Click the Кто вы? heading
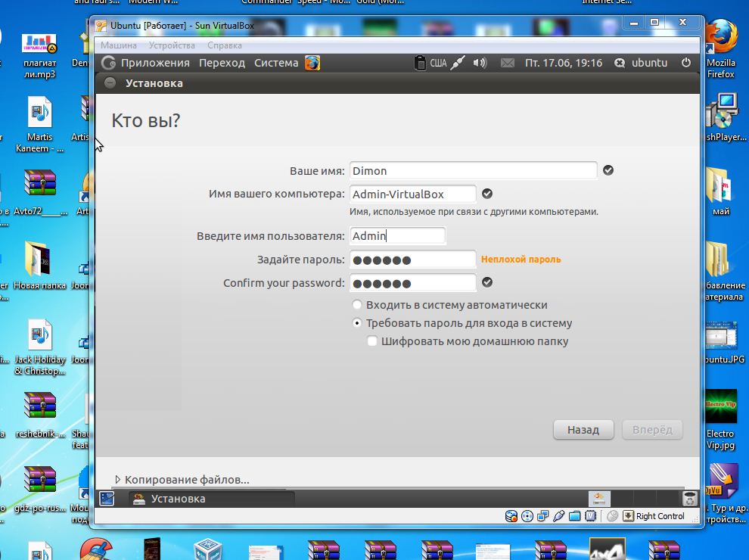This screenshot has height=560, width=749. coord(146,120)
